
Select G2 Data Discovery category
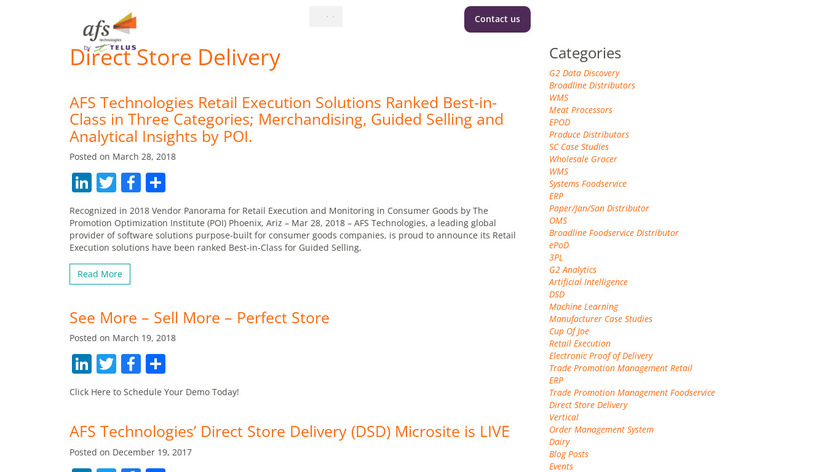[x=584, y=73]
